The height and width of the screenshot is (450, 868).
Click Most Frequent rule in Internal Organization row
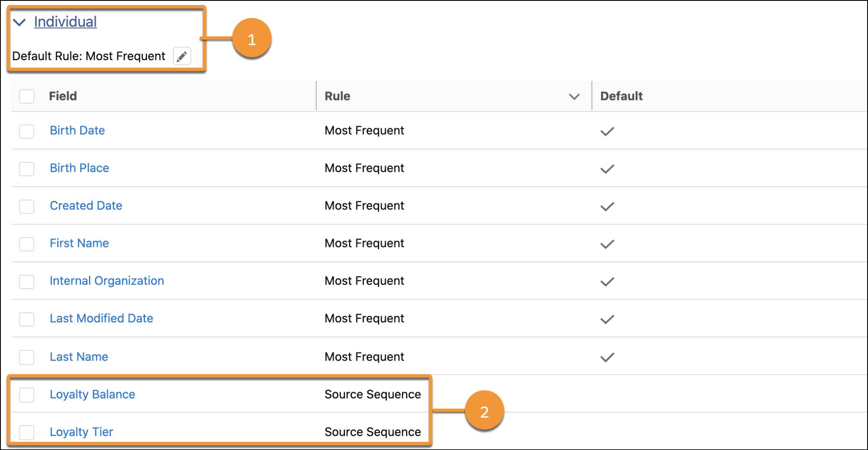pyautogui.click(x=364, y=281)
